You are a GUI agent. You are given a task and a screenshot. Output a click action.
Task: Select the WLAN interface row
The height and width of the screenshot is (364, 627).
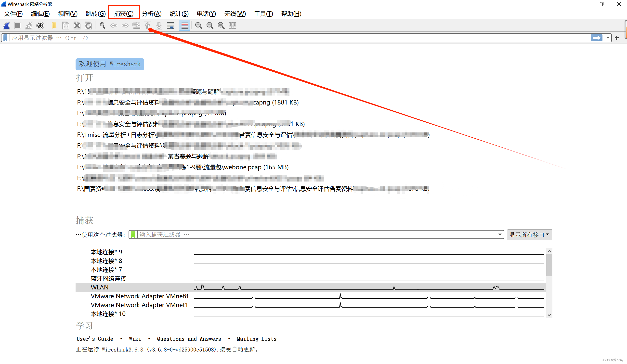tap(100, 287)
